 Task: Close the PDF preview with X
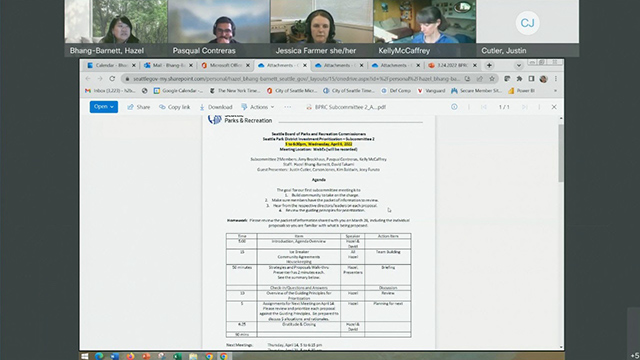pyautogui.click(x=554, y=107)
